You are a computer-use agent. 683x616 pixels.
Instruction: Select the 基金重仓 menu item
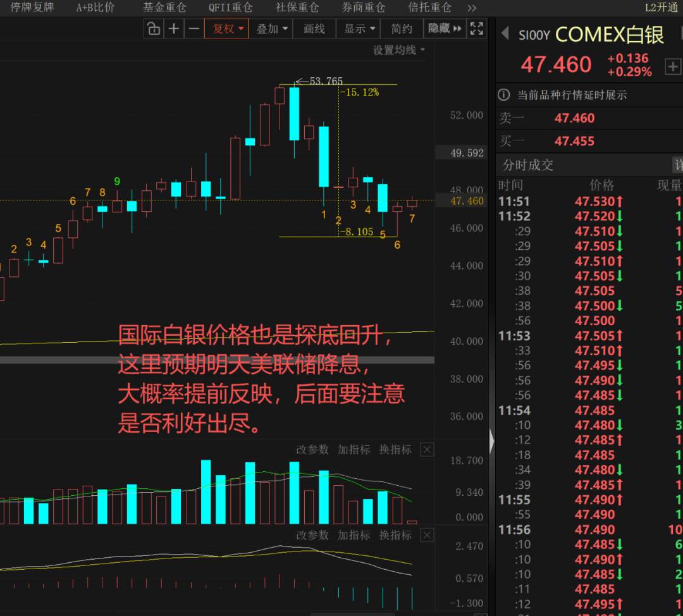pos(164,8)
